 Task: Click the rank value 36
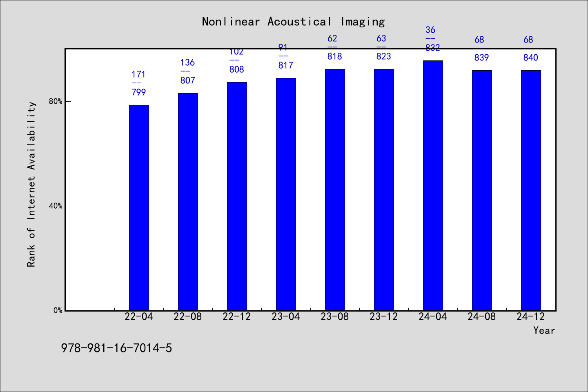click(430, 30)
